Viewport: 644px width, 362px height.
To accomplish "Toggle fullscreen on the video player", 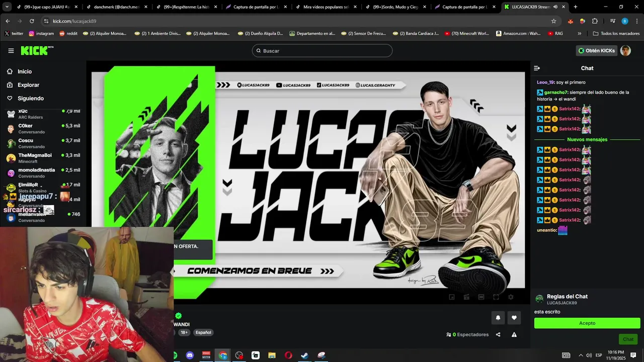I will coord(496,297).
